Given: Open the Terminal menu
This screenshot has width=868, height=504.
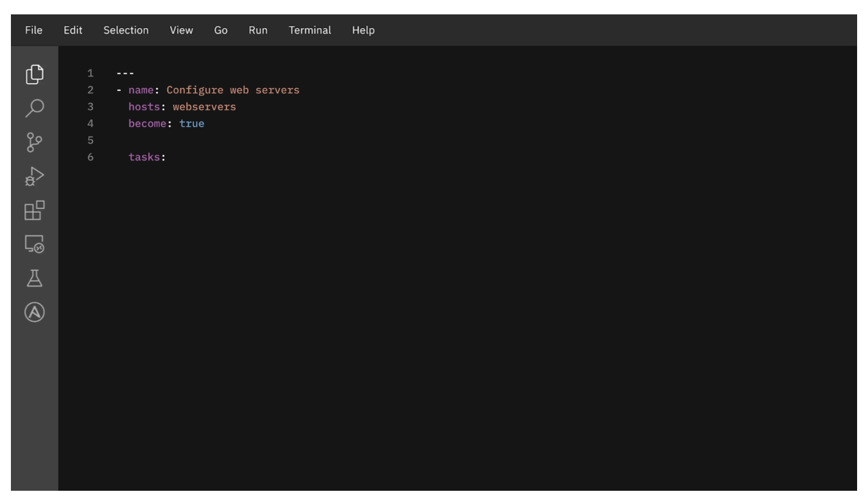Looking at the screenshot, I should (310, 30).
